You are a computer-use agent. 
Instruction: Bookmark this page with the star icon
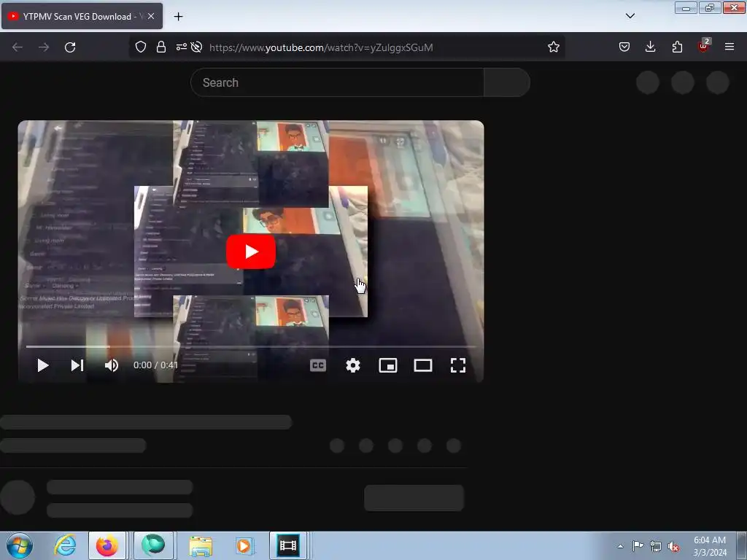(x=553, y=47)
